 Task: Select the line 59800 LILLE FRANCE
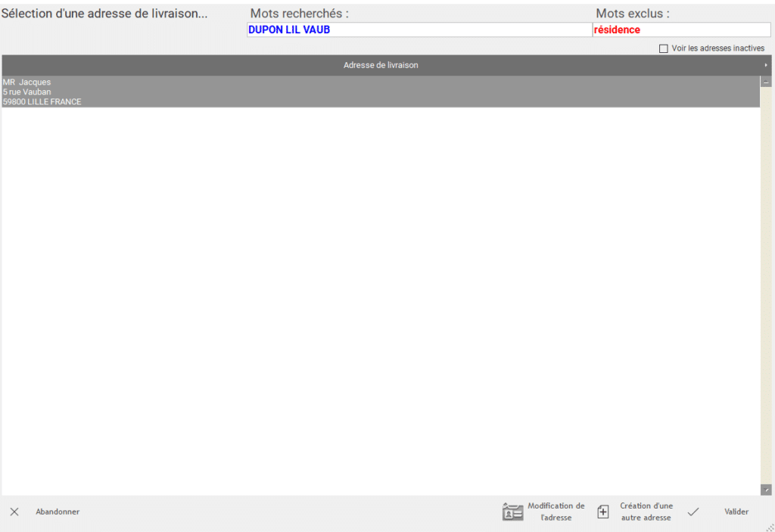(42, 102)
